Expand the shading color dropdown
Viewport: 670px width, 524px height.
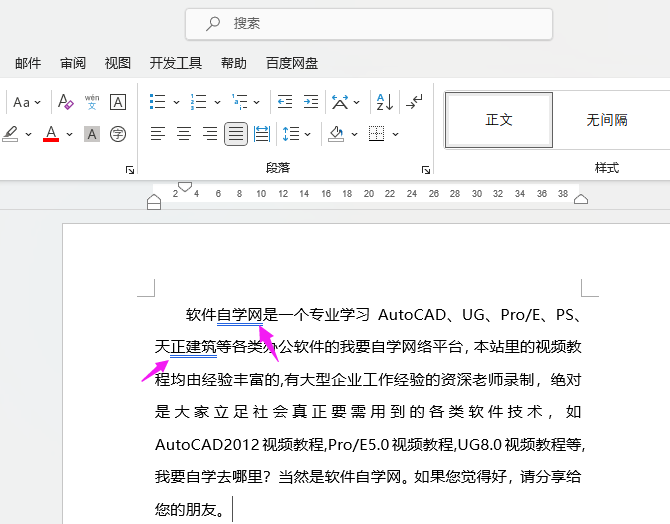point(354,134)
